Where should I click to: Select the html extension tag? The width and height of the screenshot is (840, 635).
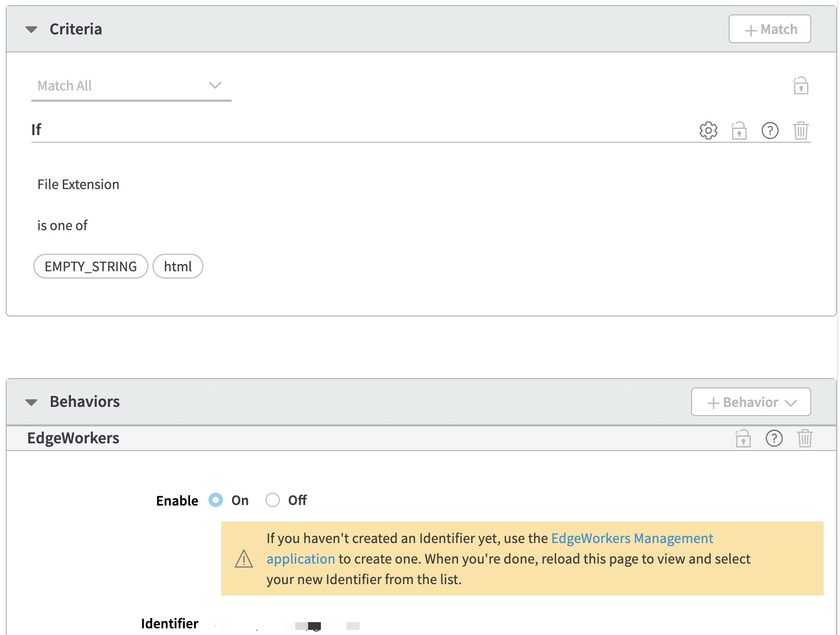(178, 267)
